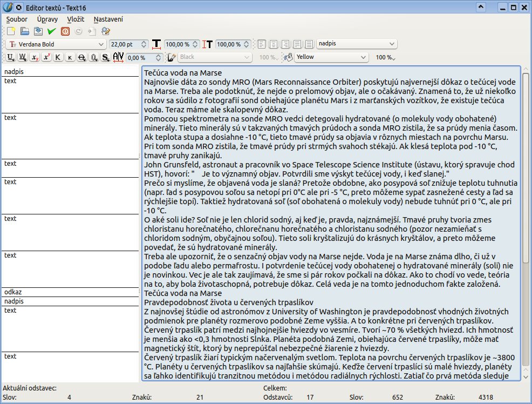Click the grayed reload from frame icon

(78, 31)
